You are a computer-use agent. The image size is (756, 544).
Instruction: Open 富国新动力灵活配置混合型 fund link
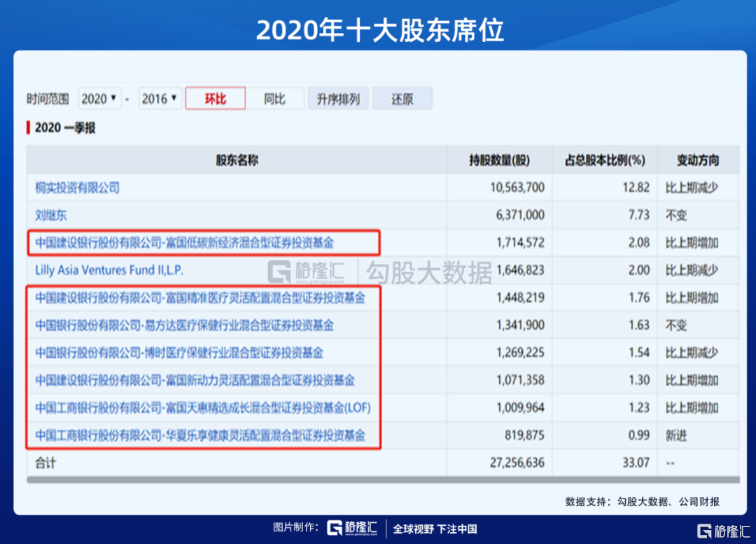point(195,380)
